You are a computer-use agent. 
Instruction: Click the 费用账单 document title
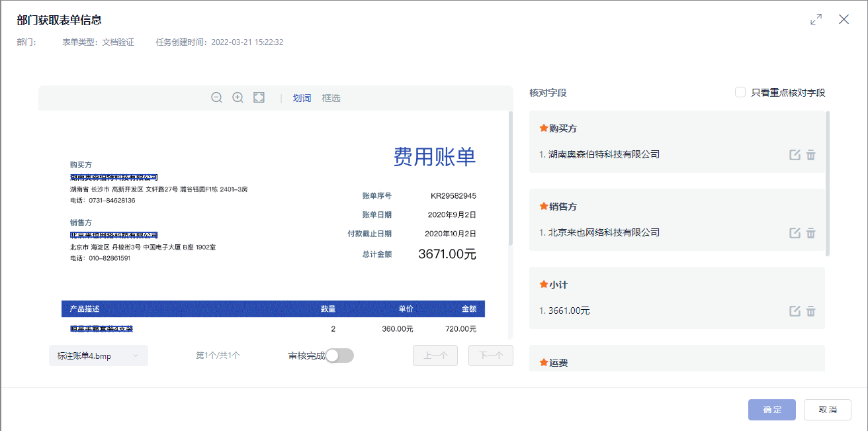(435, 157)
